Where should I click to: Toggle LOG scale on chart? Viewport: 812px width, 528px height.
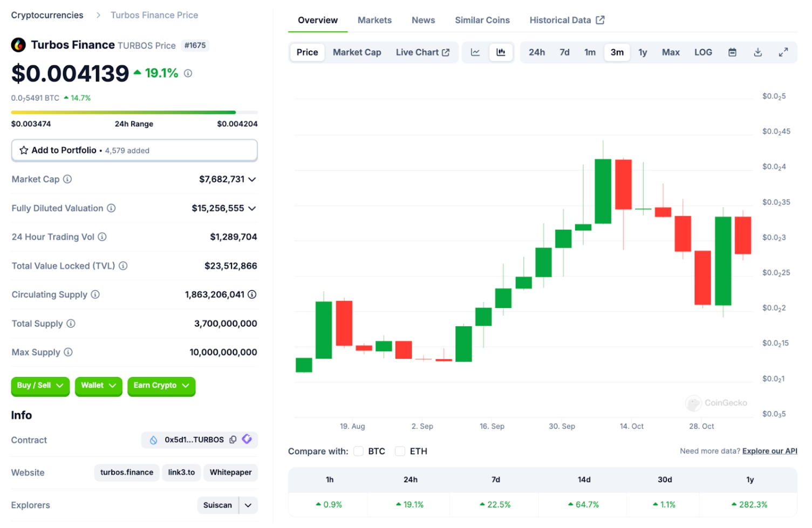(x=703, y=52)
